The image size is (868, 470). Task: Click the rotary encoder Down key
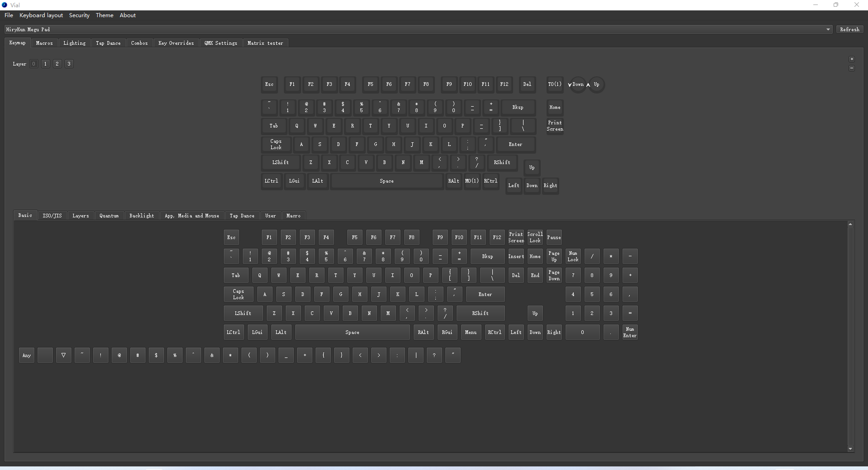point(577,85)
